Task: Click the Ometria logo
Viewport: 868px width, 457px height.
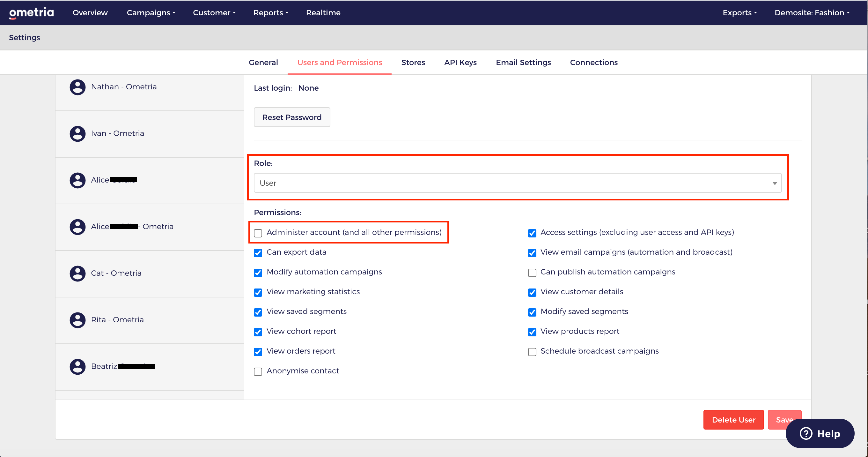Action: [x=31, y=13]
